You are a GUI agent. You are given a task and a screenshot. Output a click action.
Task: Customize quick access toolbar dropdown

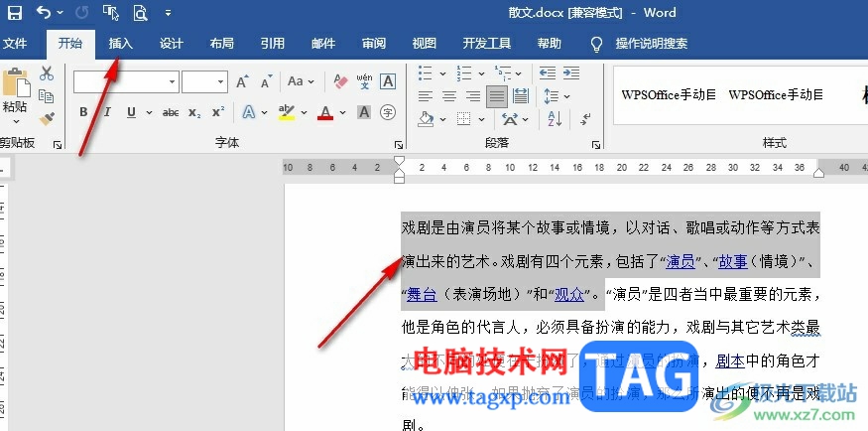pyautogui.click(x=168, y=13)
